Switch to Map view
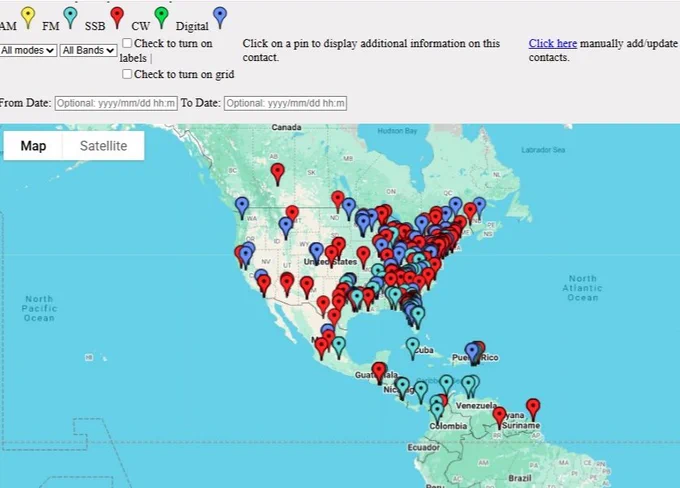This screenshot has width=680, height=488. pyautogui.click(x=33, y=146)
